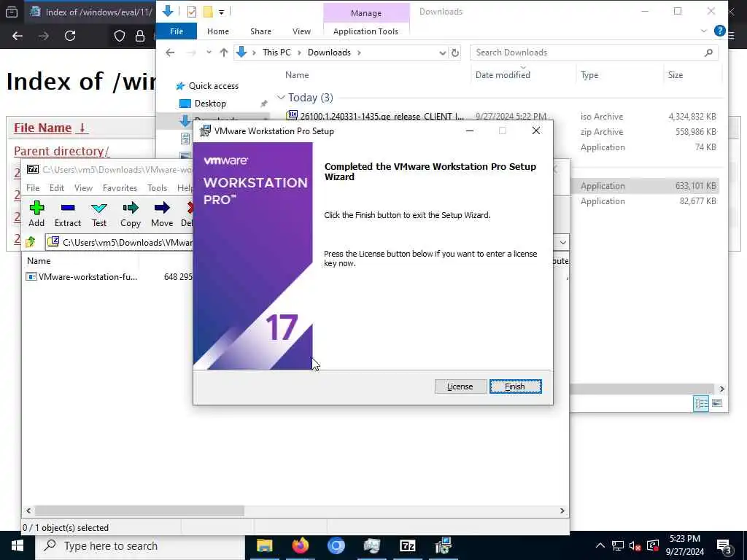Click Back arrow in File Explorer
This screenshot has width=747, height=560.
tap(170, 52)
